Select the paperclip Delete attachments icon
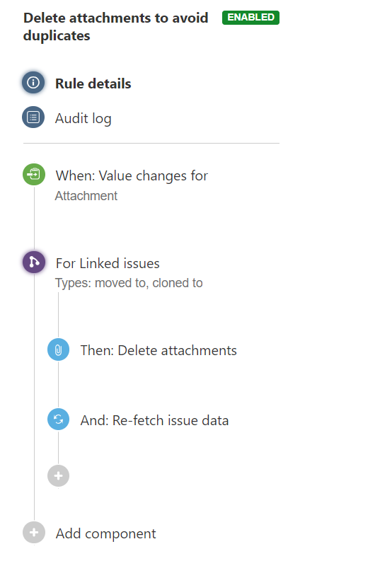 [58, 349]
